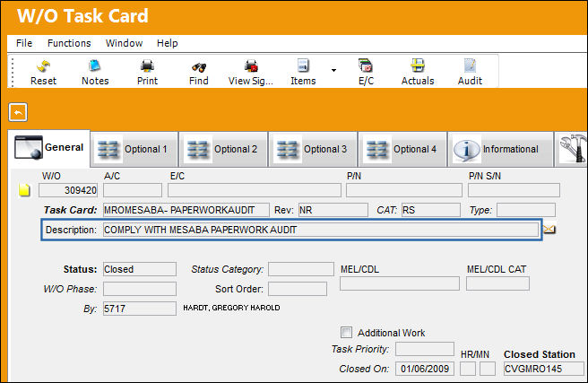Click the Task Priority field

point(425,349)
